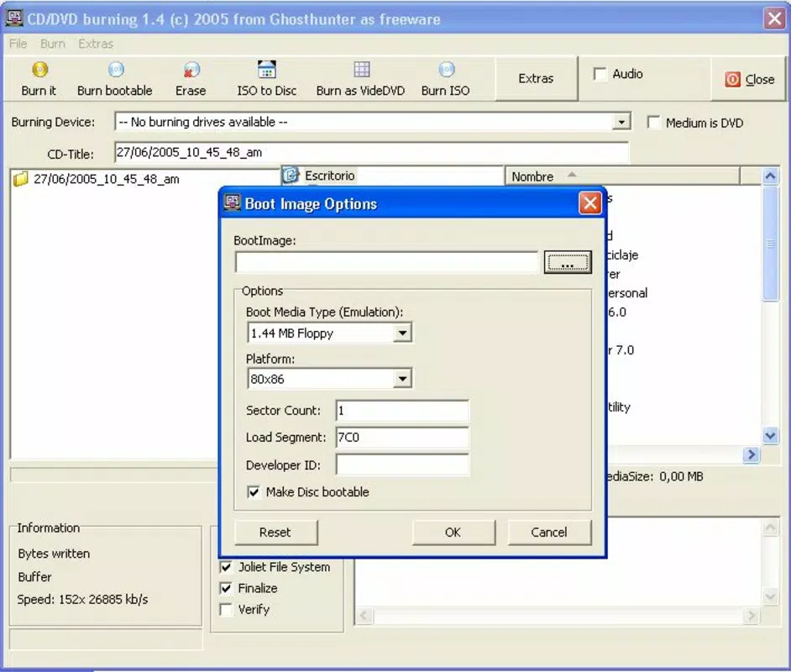Click the Extras toolbar button

536,79
